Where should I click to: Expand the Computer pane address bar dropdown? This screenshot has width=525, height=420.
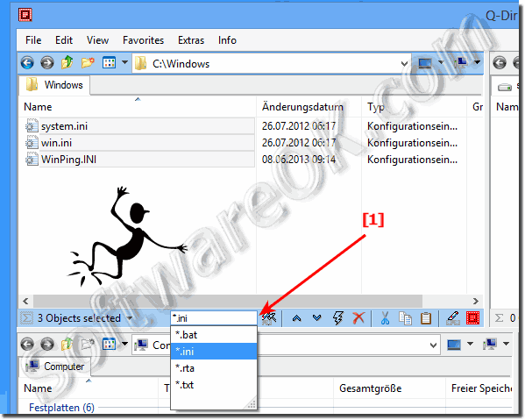[x=433, y=345]
